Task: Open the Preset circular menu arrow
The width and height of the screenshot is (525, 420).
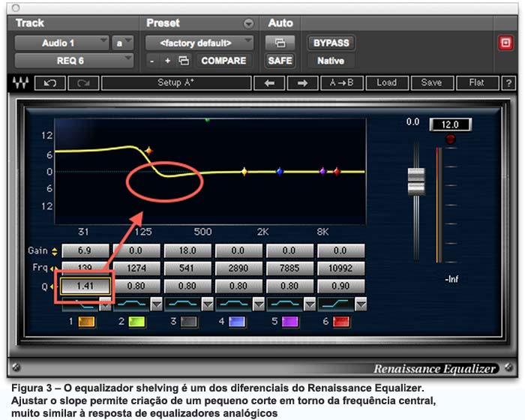Action: pos(248,23)
